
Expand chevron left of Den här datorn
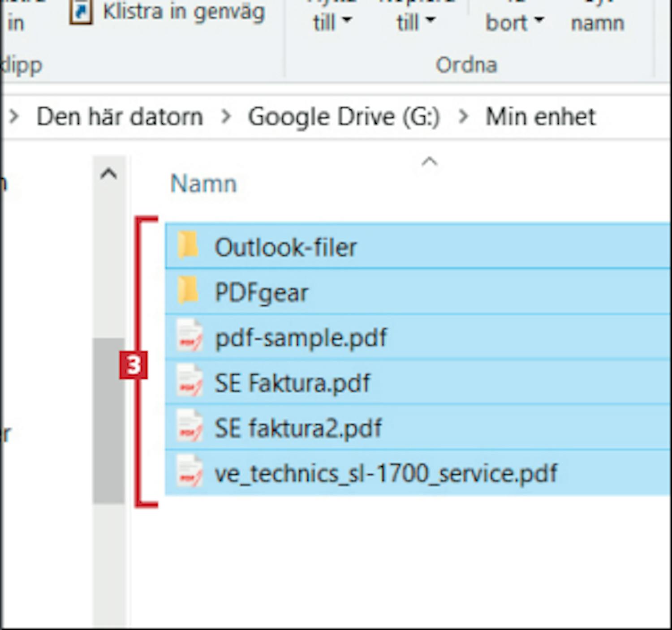(14, 117)
